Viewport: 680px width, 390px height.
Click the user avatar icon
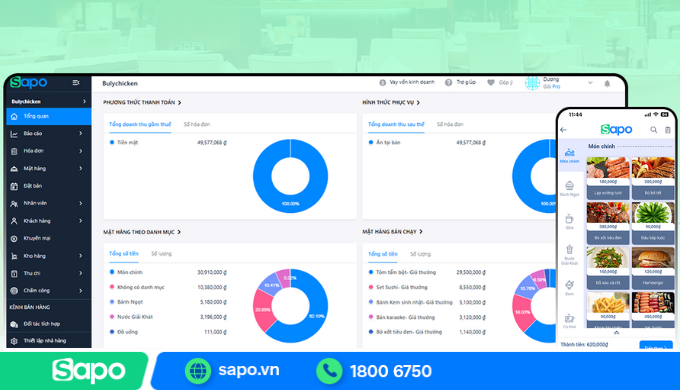(x=532, y=82)
